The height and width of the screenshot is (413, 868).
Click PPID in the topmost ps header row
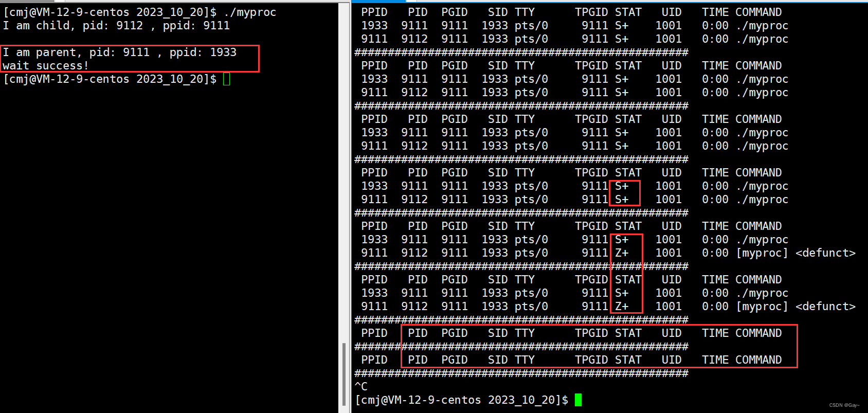tap(374, 12)
